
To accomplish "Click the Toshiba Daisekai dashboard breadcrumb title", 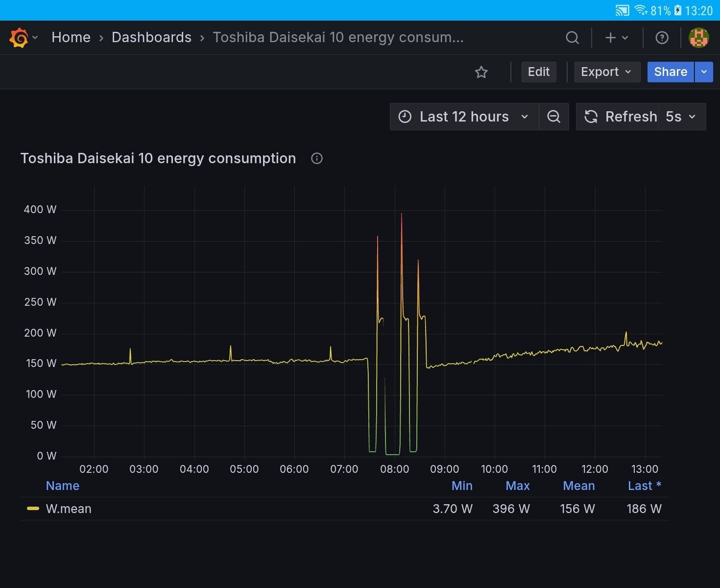I will pos(338,37).
